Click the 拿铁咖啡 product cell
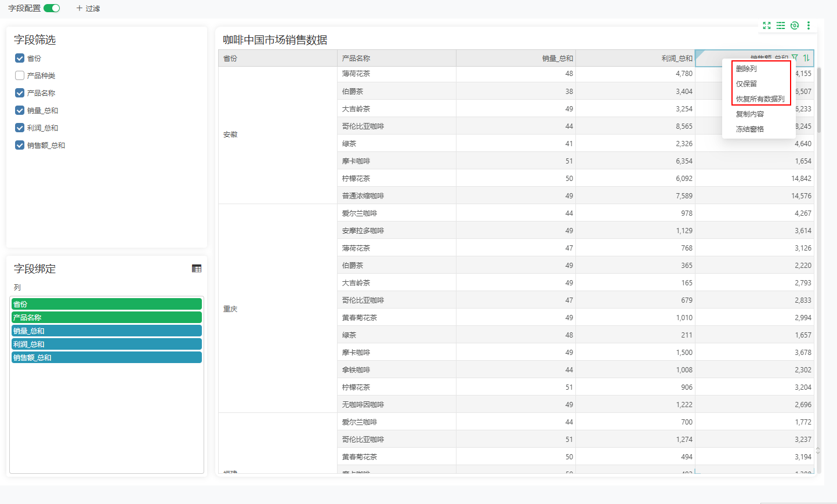The width and height of the screenshot is (837, 504). [397, 369]
